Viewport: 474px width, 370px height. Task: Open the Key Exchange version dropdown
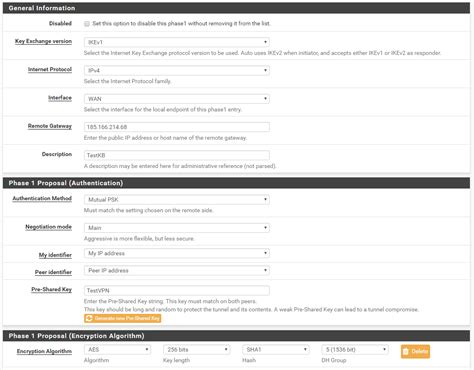point(177,42)
